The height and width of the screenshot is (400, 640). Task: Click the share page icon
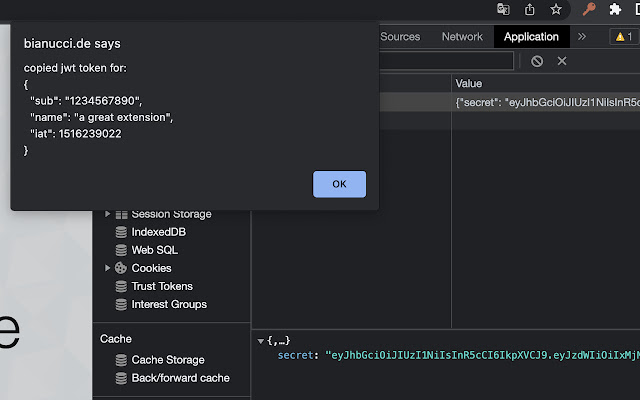[530, 9]
